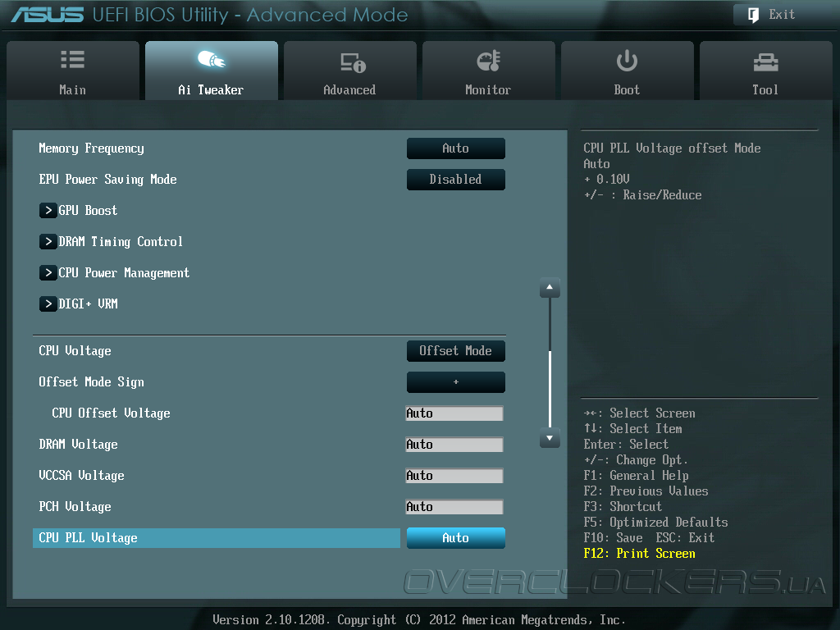
Task: Click the Boot tab power icon
Action: (627, 61)
